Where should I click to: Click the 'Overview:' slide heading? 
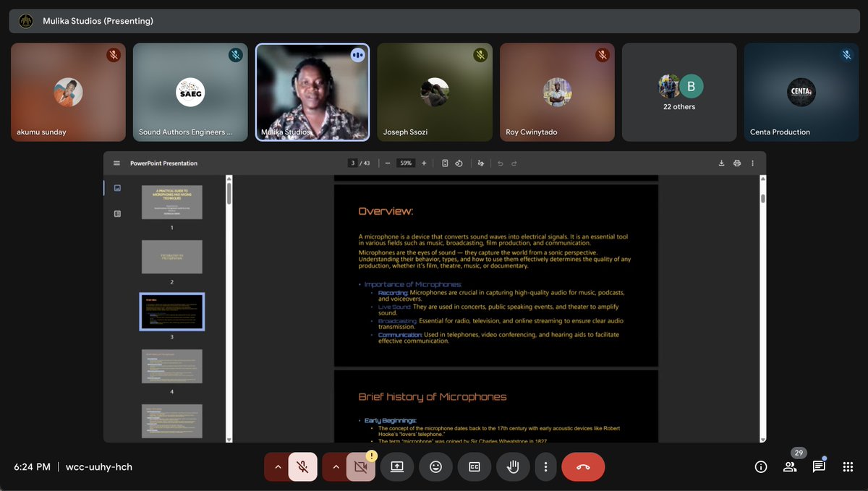point(386,211)
